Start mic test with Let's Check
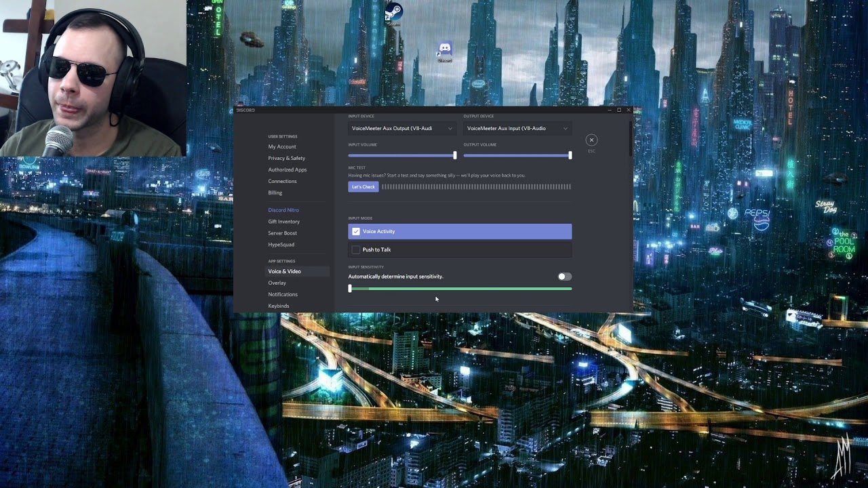 tap(363, 187)
